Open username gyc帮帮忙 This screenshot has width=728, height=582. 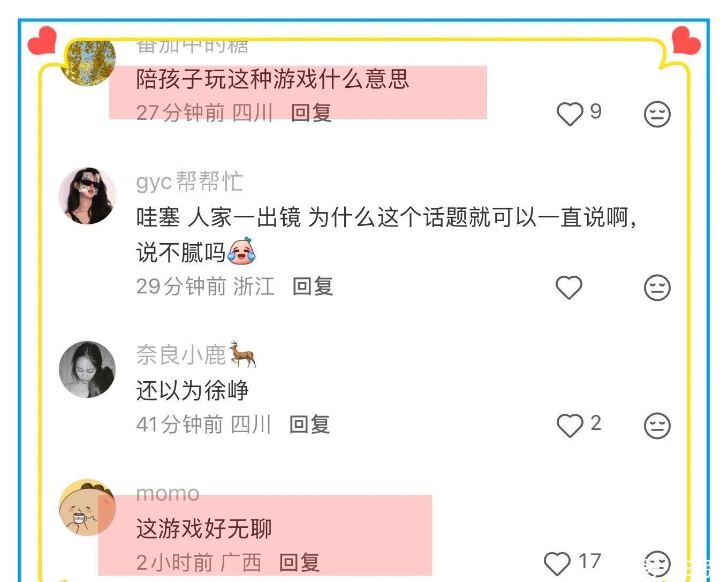tap(189, 182)
